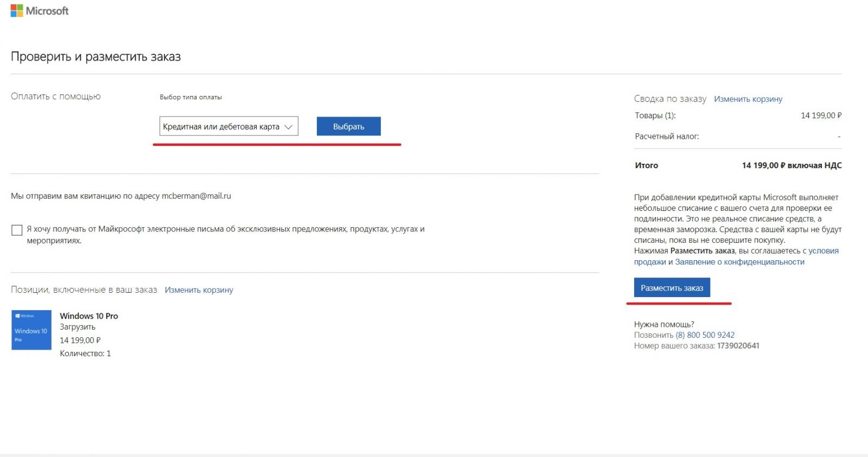Image resolution: width=868 pixels, height=457 pixels.
Task: Click the Windows 10 Pro product title
Action: (89, 316)
